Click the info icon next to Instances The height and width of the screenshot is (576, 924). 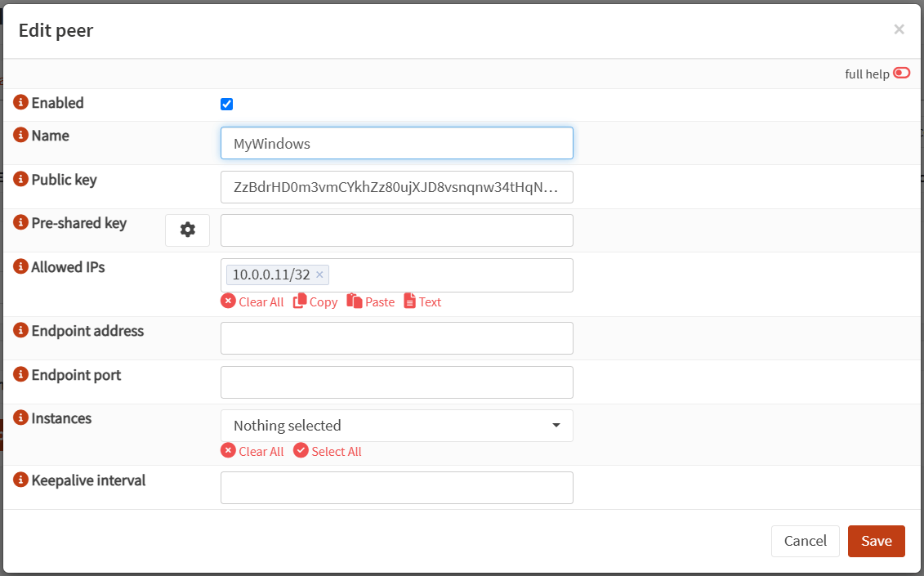coord(20,418)
